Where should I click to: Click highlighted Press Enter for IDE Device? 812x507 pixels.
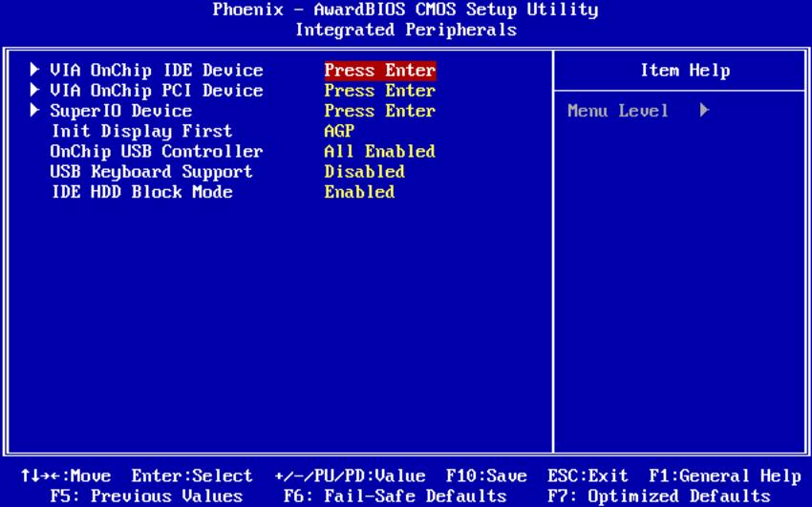click(x=380, y=70)
